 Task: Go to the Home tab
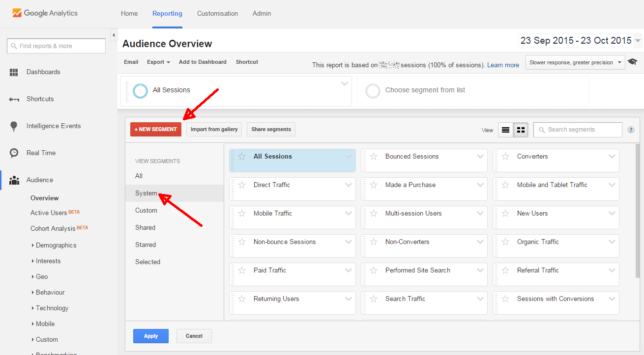pos(129,14)
